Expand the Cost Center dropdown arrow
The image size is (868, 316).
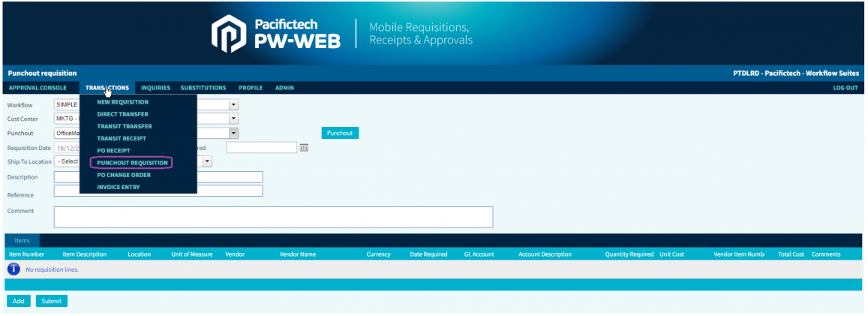coord(233,119)
